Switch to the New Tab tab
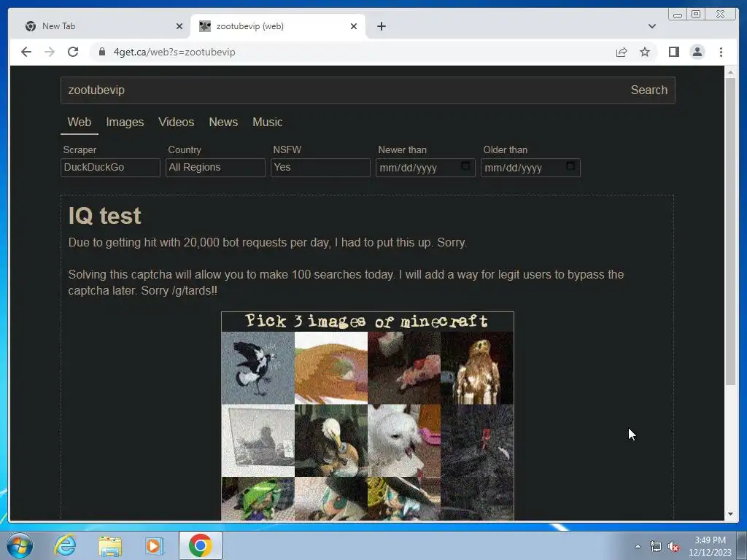The height and width of the screenshot is (560, 747). [x=100, y=26]
